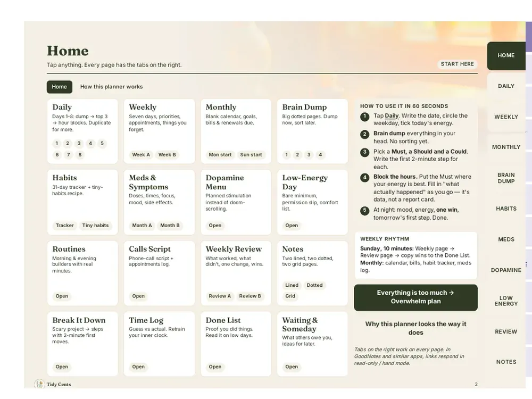The width and height of the screenshot is (532, 399).
Task: Open Brain Dump page 3
Action: coord(309,155)
